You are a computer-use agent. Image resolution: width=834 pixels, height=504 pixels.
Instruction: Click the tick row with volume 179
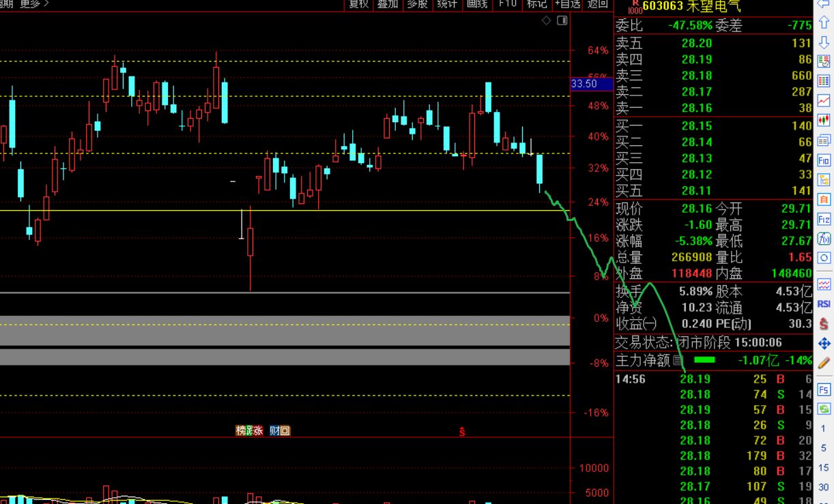[714, 456]
